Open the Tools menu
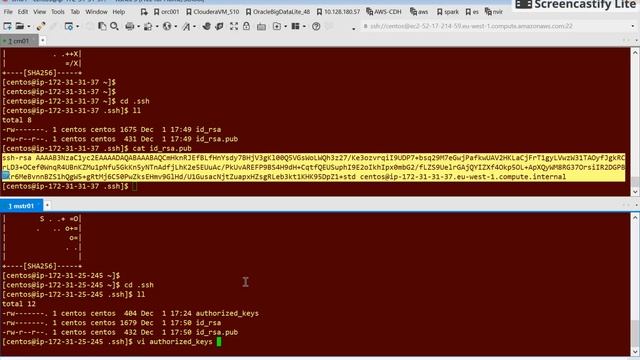 [58, 12]
